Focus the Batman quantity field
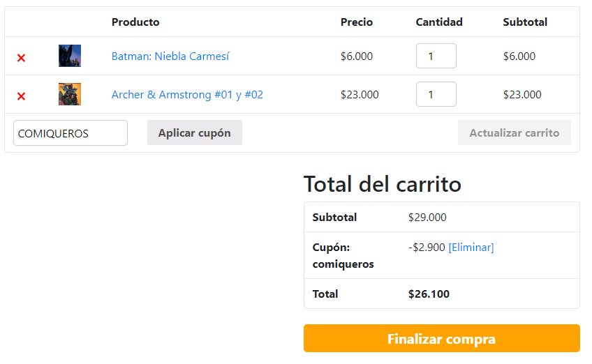 436,56
